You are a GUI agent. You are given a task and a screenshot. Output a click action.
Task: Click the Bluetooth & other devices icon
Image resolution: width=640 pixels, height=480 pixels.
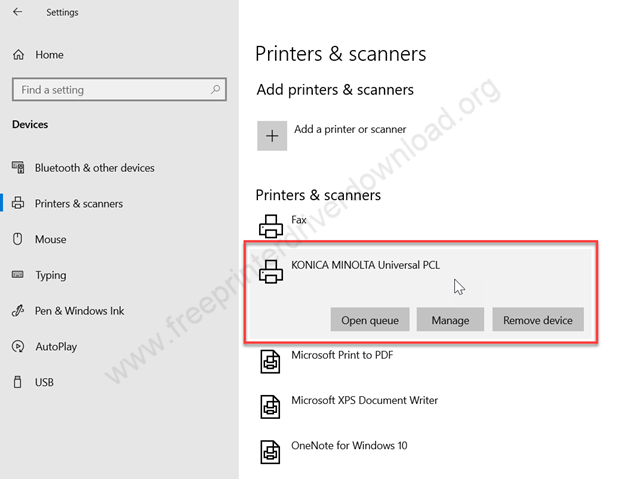[18, 168]
